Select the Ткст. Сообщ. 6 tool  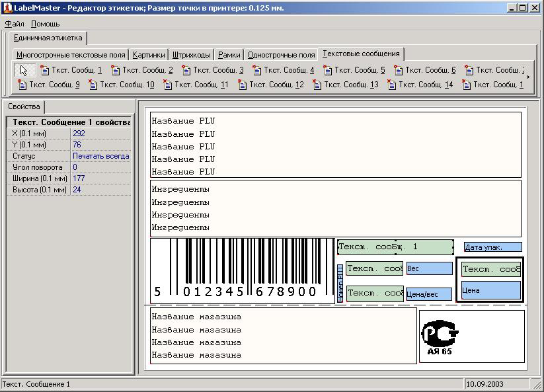point(424,70)
